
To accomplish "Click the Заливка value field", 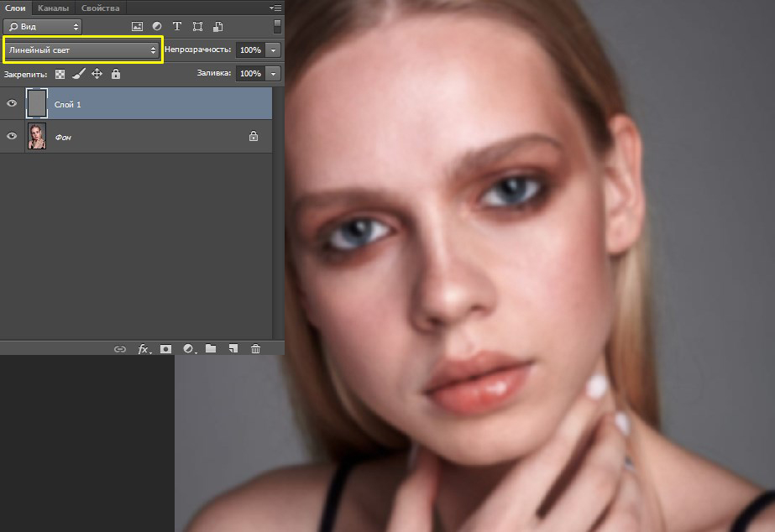I will click(250, 74).
